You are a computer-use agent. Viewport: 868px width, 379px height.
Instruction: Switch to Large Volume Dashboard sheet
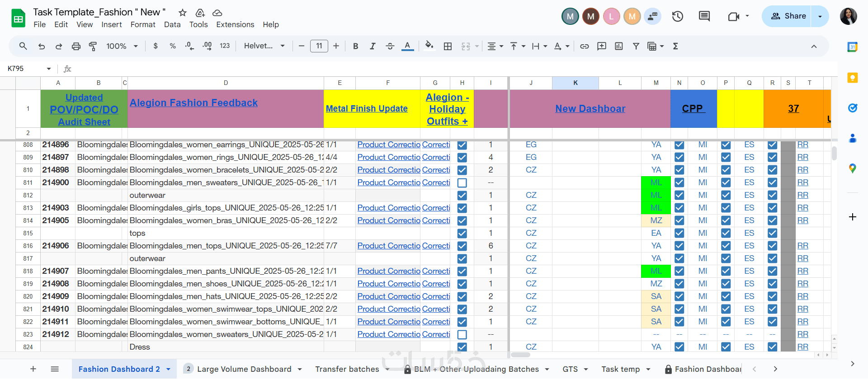coord(244,369)
